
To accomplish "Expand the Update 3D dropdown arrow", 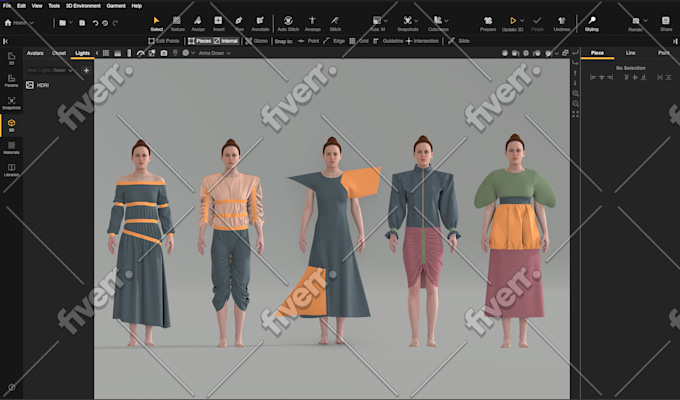I will tap(522, 20).
